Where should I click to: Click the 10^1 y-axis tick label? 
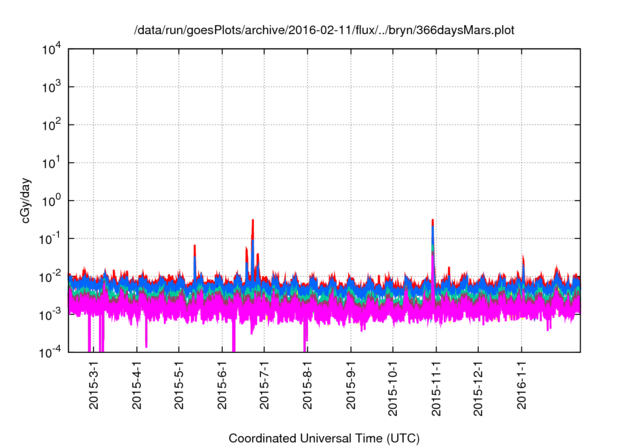pos(51,163)
